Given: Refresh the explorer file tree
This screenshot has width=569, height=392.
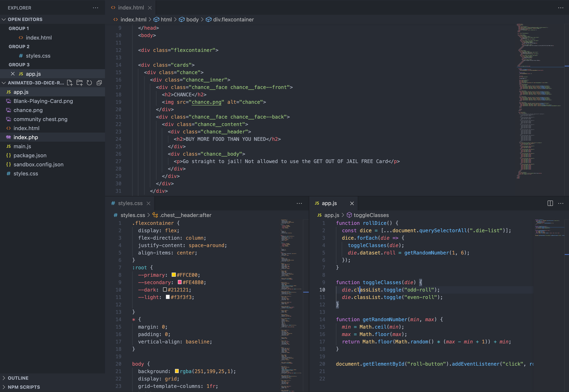Looking at the screenshot, I should 89,83.
